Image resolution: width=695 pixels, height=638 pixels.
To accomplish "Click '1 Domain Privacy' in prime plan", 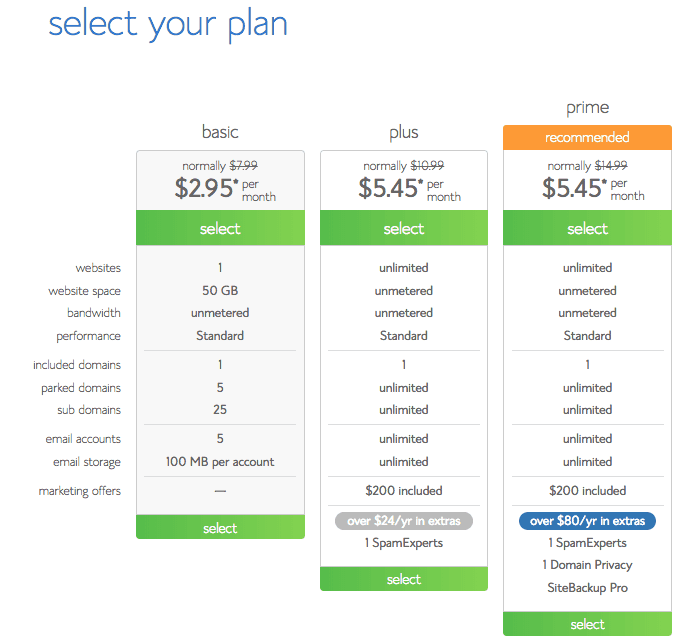I will click(x=587, y=565).
